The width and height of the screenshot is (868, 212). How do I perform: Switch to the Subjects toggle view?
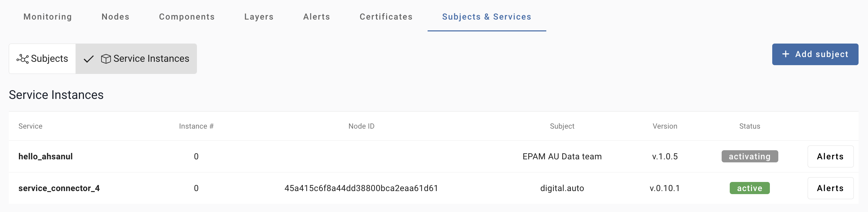pyautogui.click(x=42, y=59)
